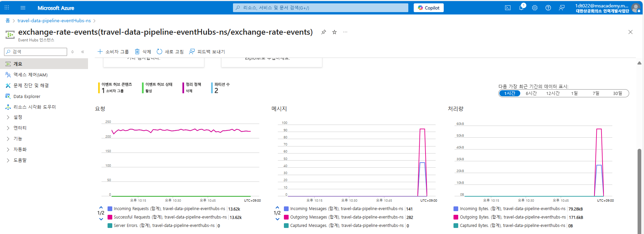Go to next legend page in 메시지 chart
644x234 pixels.
click(x=277, y=219)
